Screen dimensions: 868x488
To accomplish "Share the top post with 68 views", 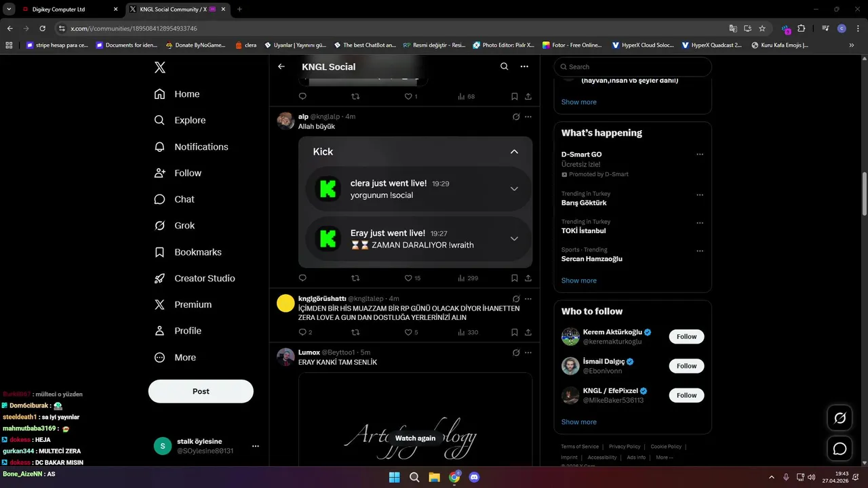I will coord(528,96).
